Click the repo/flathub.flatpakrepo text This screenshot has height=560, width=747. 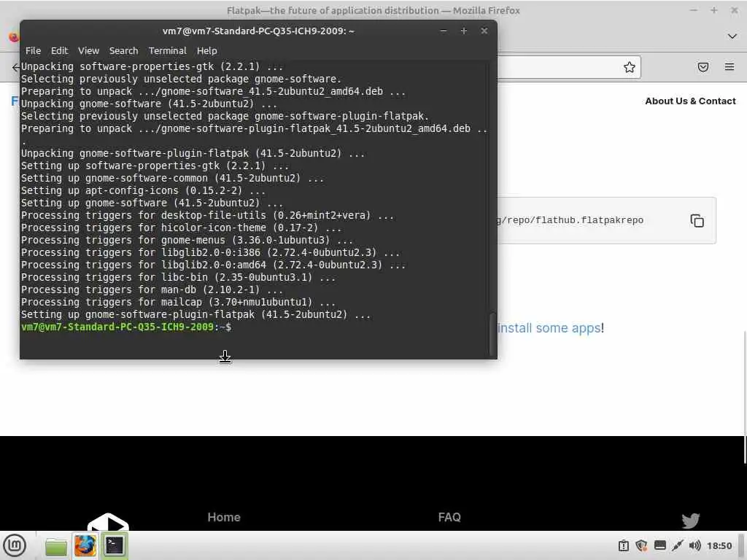pos(570,220)
